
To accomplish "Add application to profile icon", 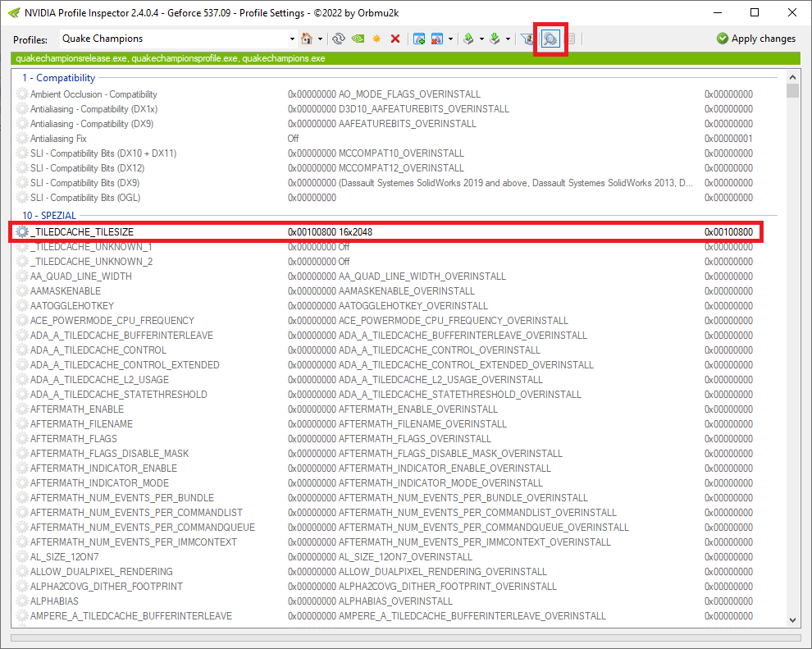I will (x=419, y=39).
